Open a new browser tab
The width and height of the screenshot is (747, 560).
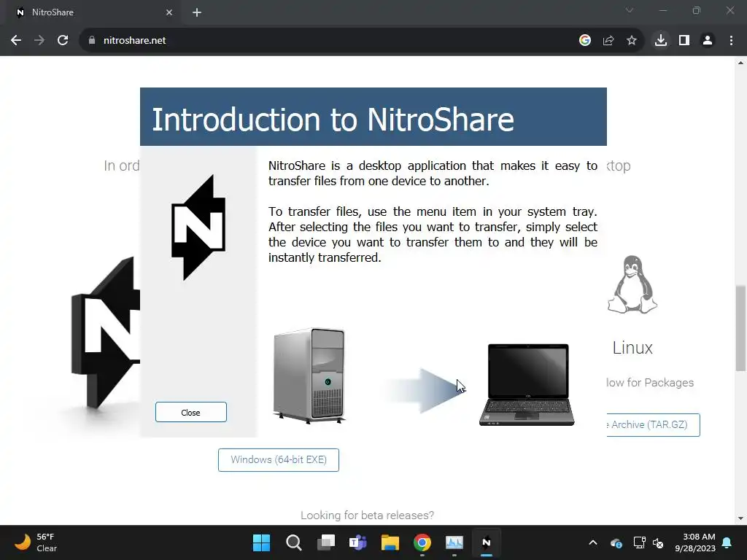click(197, 12)
